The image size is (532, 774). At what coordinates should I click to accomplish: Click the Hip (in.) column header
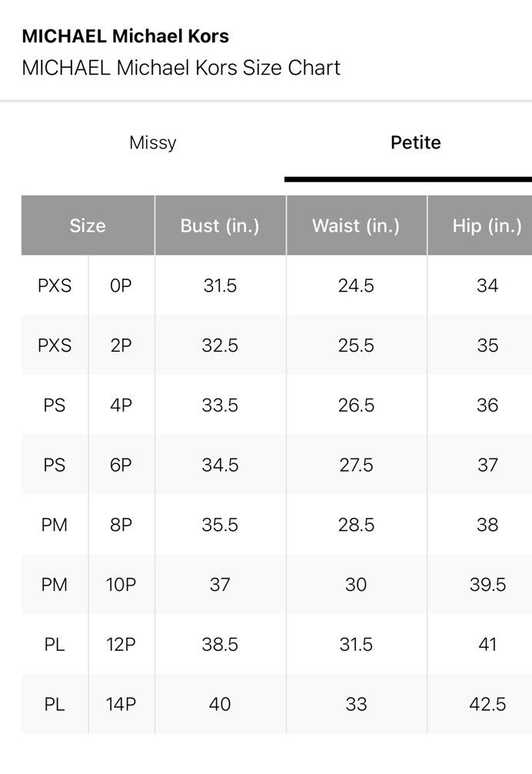tap(487, 226)
